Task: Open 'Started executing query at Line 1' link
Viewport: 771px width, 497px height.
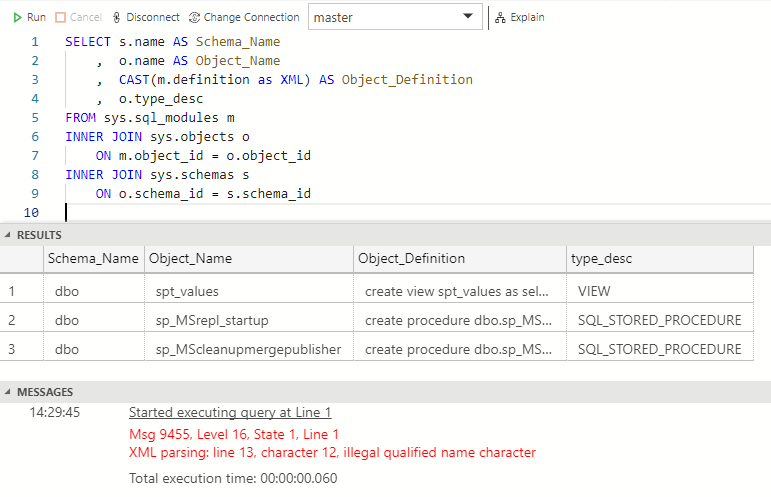Action: pyautogui.click(x=230, y=412)
